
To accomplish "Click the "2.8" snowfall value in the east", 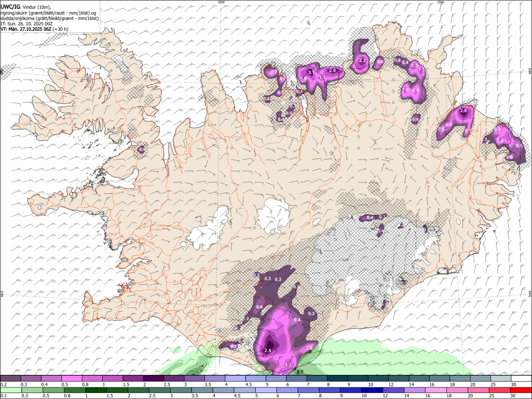I will [464, 111].
